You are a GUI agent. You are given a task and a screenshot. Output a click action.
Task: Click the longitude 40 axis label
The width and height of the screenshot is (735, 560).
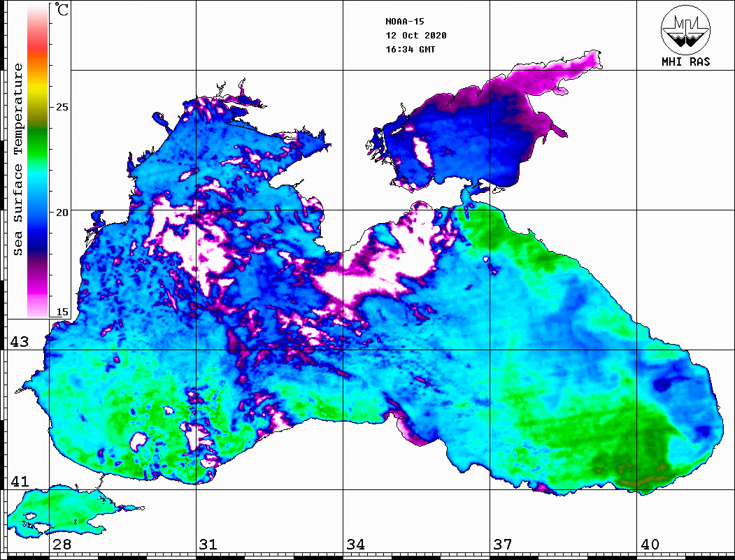[650, 545]
